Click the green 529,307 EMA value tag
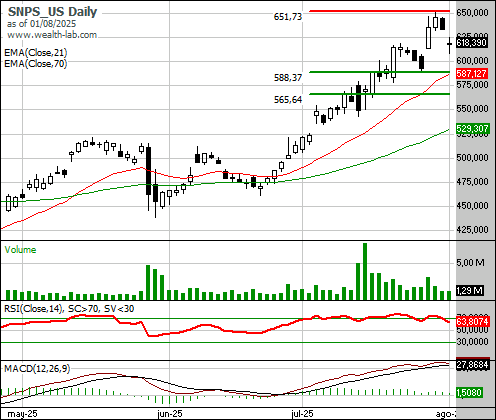The width and height of the screenshot is (496, 420). pos(473,129)
